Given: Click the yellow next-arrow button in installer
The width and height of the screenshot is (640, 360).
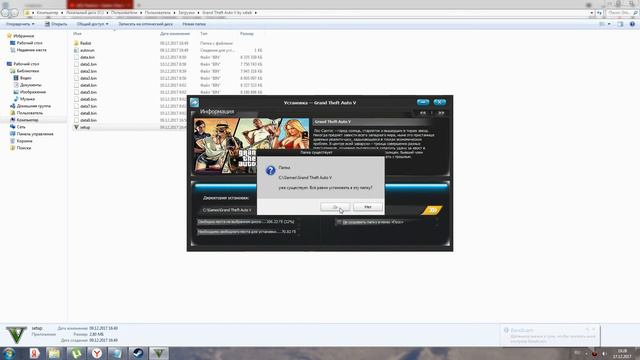Looking at the screenshot, I should pos(432,210).
